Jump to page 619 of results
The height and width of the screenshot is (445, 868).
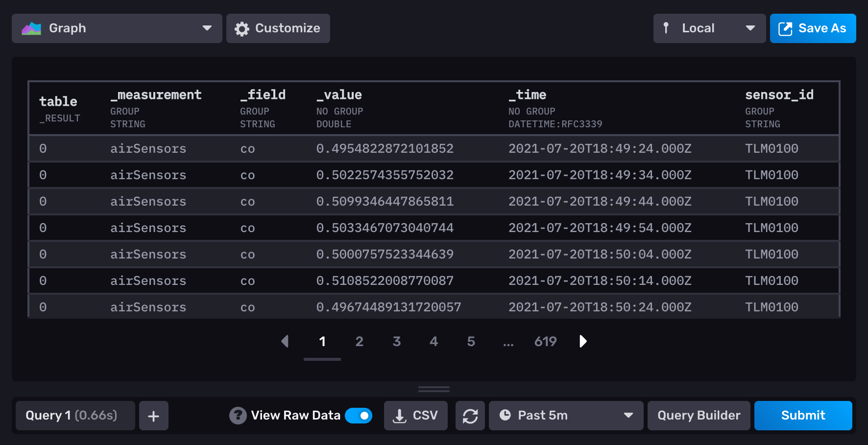tap(545, 341)
